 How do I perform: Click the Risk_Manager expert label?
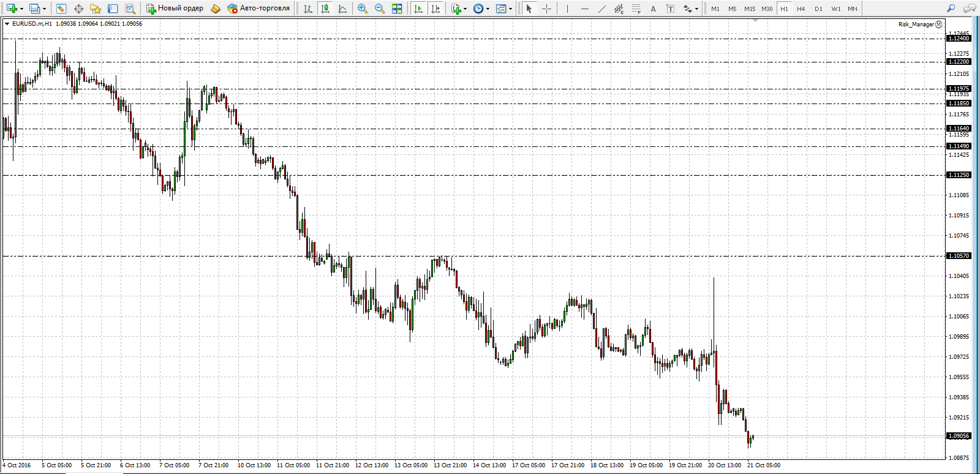click(921, 24)
